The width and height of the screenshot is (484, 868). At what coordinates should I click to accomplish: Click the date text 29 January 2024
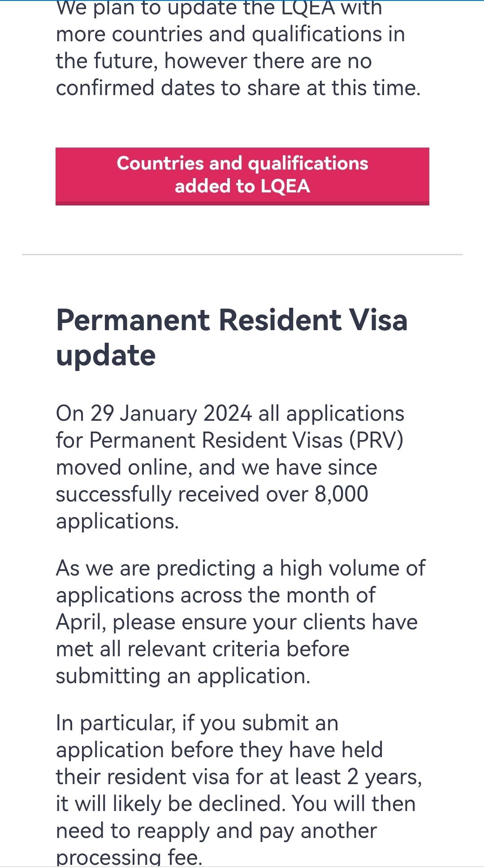point(171,414)
